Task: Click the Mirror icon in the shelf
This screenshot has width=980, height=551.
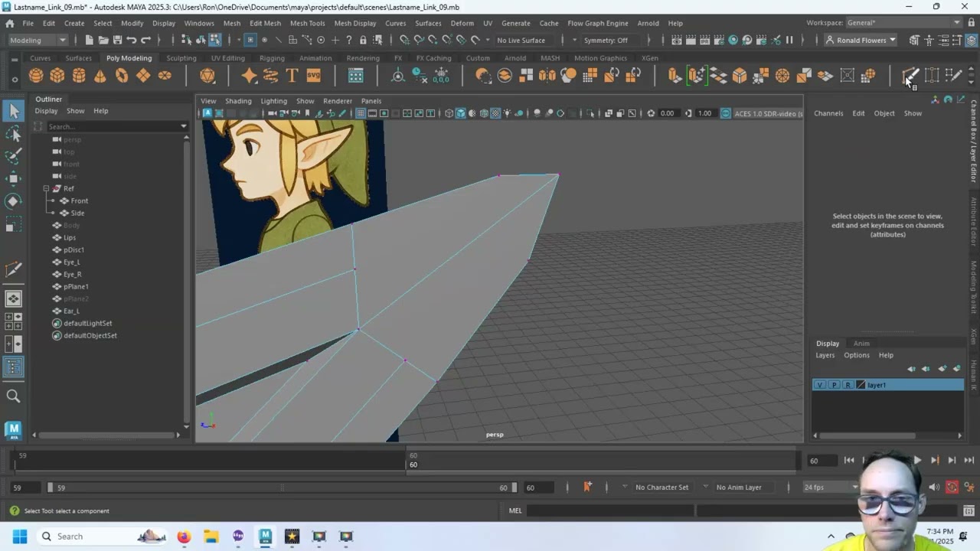Action: click(547, 75)
